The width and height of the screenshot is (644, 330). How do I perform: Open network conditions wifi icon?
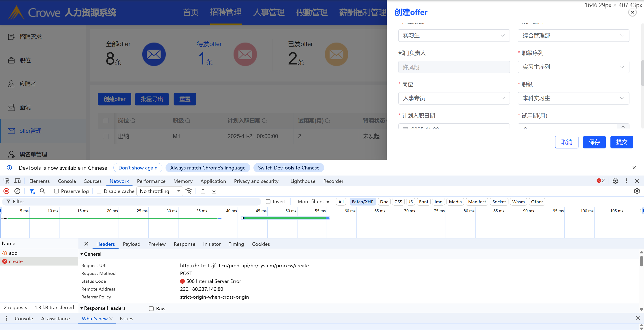coord(189,191)
